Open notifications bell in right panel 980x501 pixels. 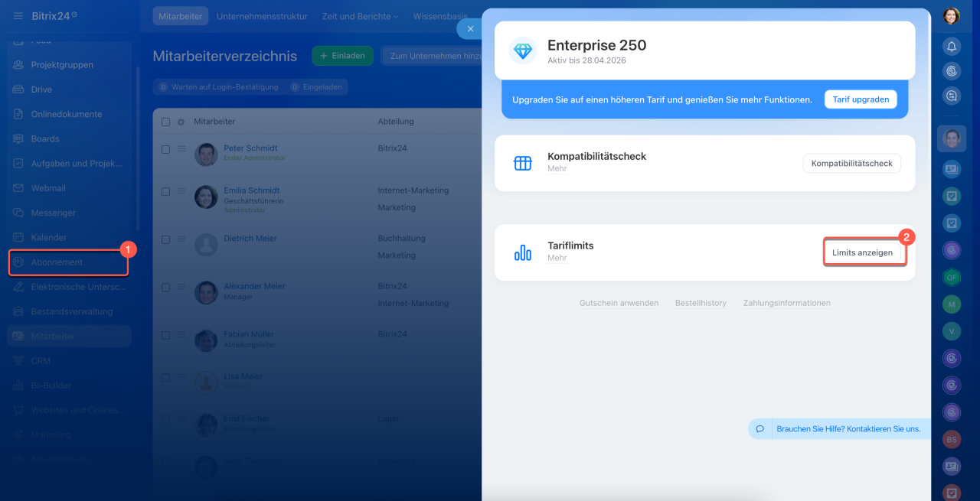952,47
